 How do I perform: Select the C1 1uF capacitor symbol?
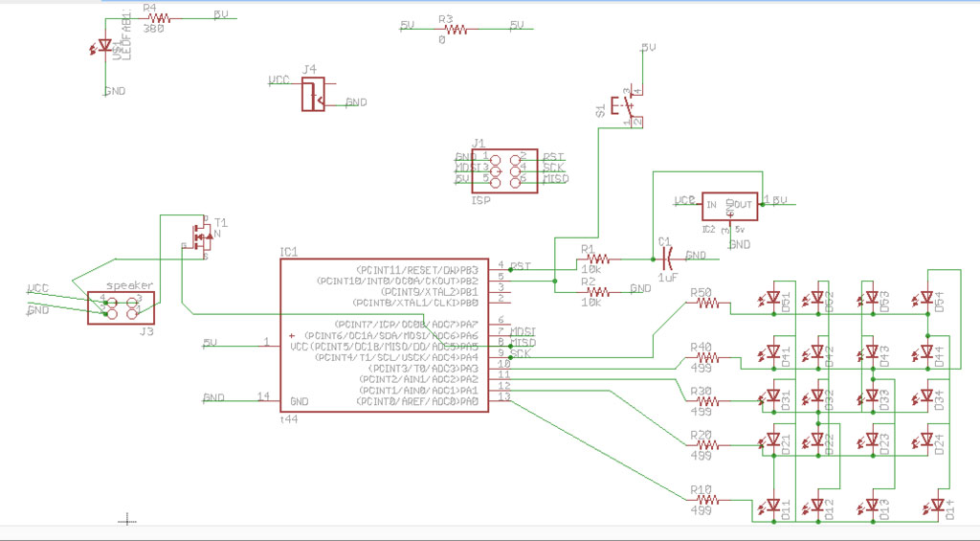coord(666,256)
